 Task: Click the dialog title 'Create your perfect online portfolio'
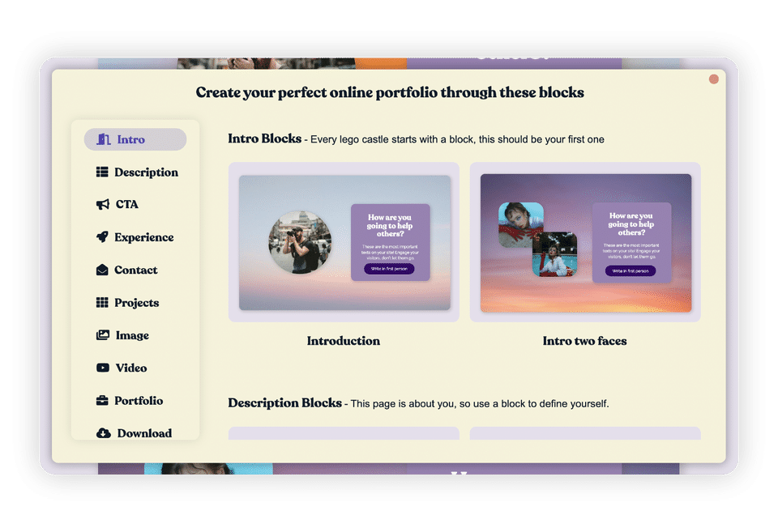pyautogui.click(x=390, y=93)
